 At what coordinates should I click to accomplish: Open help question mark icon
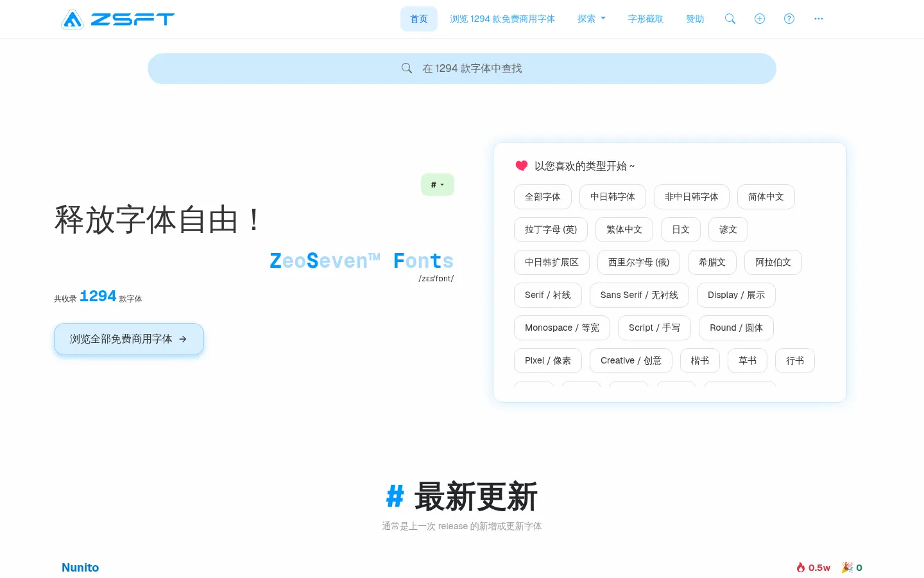pos(789,19)
